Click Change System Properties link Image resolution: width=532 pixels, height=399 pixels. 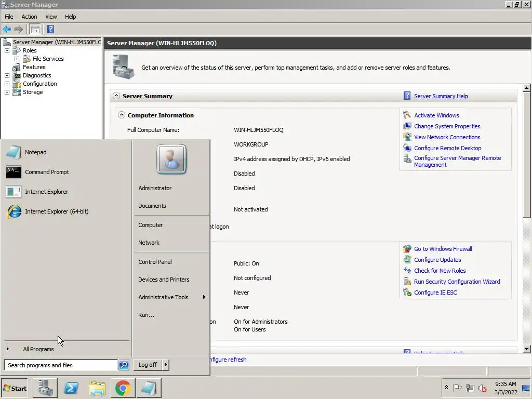tap(447, 126)
